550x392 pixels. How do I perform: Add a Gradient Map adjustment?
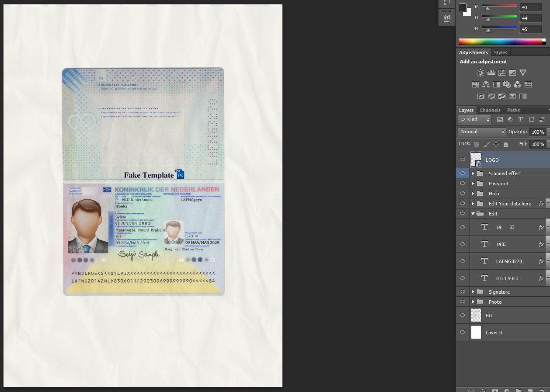523,97
